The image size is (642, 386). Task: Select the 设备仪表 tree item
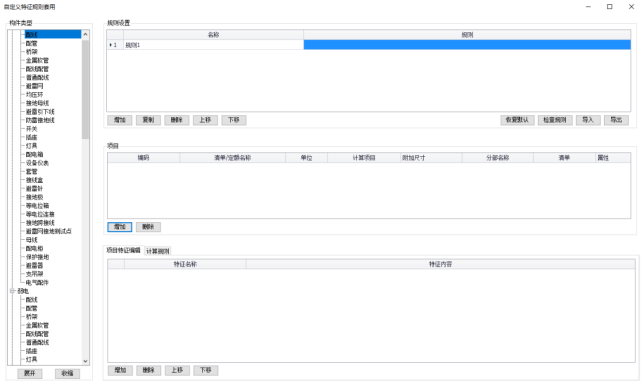37,163
